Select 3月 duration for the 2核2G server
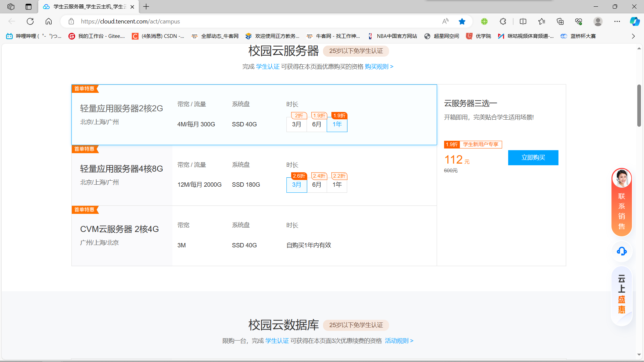 click(297, 124)
